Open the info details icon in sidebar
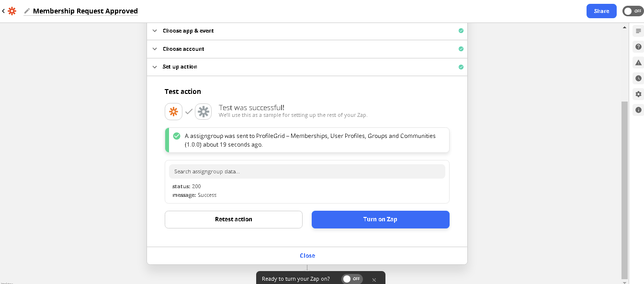The height and width of the screenshot is (284, 644). 638,110
